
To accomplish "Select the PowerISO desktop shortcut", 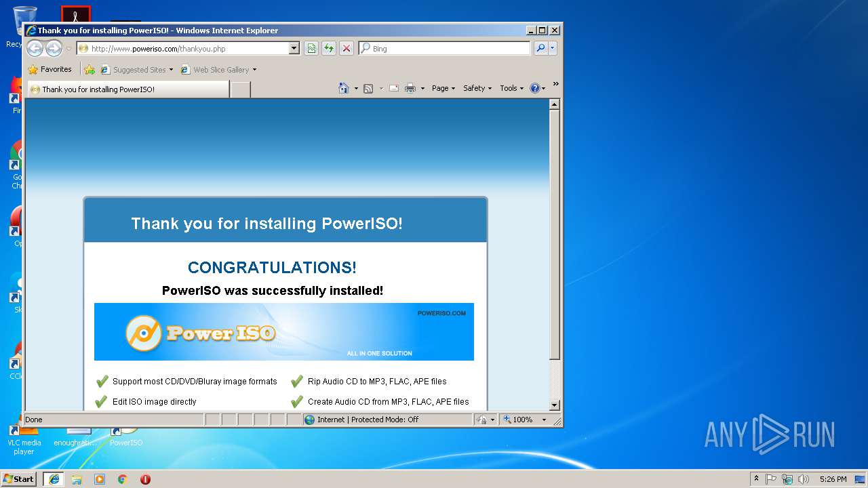I will click(x=126, y=436).
